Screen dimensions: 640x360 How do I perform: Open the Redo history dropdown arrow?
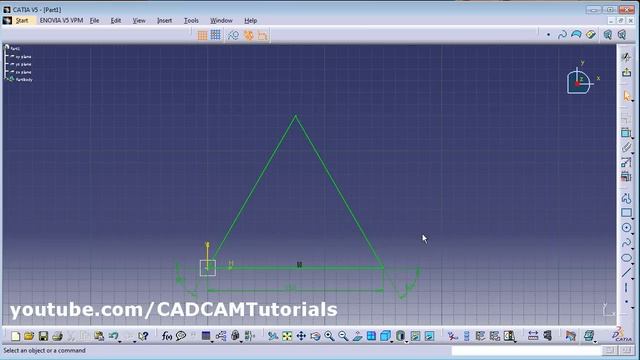pos(134,341)
